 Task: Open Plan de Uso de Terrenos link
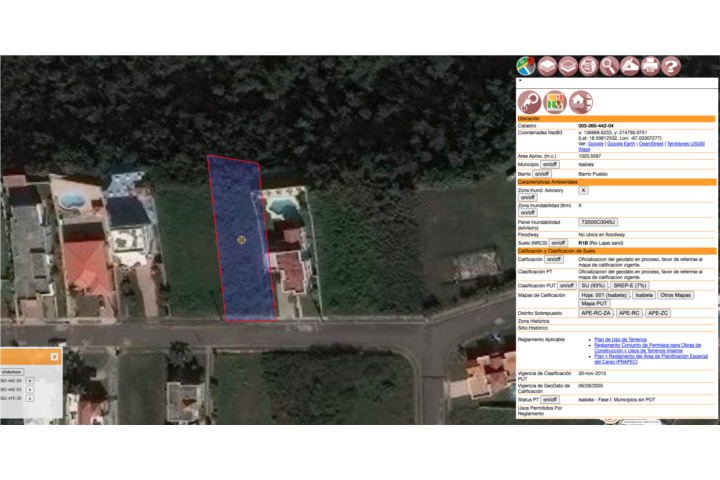click(621, 340)
